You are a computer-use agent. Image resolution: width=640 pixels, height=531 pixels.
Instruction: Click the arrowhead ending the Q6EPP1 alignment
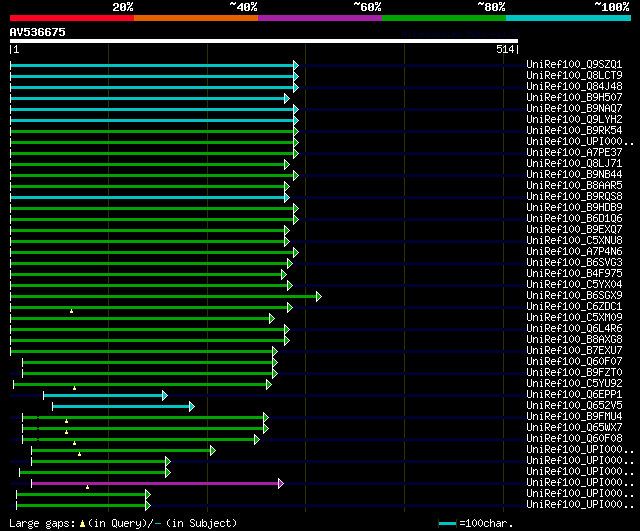coord(165,395)
